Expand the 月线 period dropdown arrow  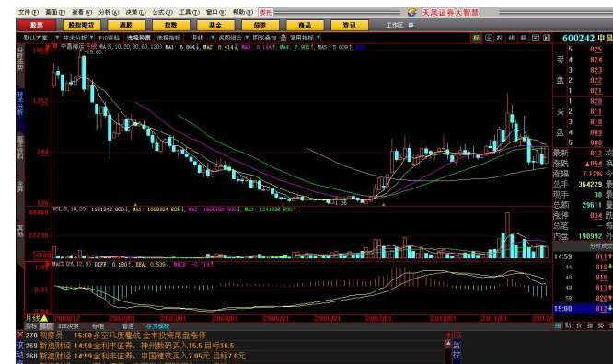pyautogui.click(x=213, y=38)
